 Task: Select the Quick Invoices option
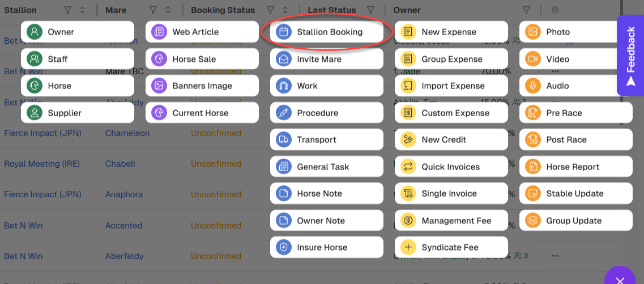tap(451, 167)
